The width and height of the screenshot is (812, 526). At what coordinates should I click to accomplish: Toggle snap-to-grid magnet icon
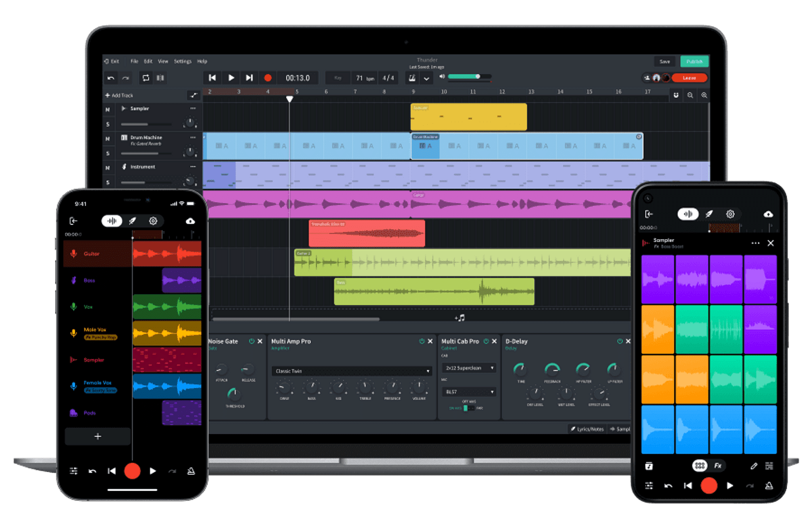[x=676, y=95]
